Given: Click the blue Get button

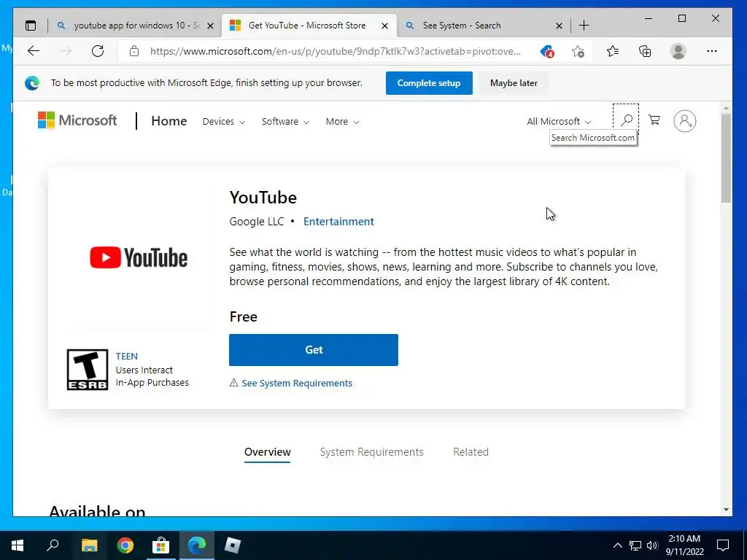Looking at the screenshot, I should click(x=314, y=350).
